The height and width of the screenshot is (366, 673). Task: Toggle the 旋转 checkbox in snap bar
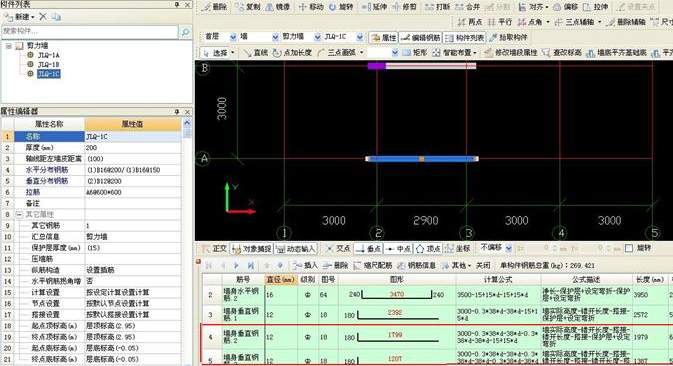click(x=629, y=248)
